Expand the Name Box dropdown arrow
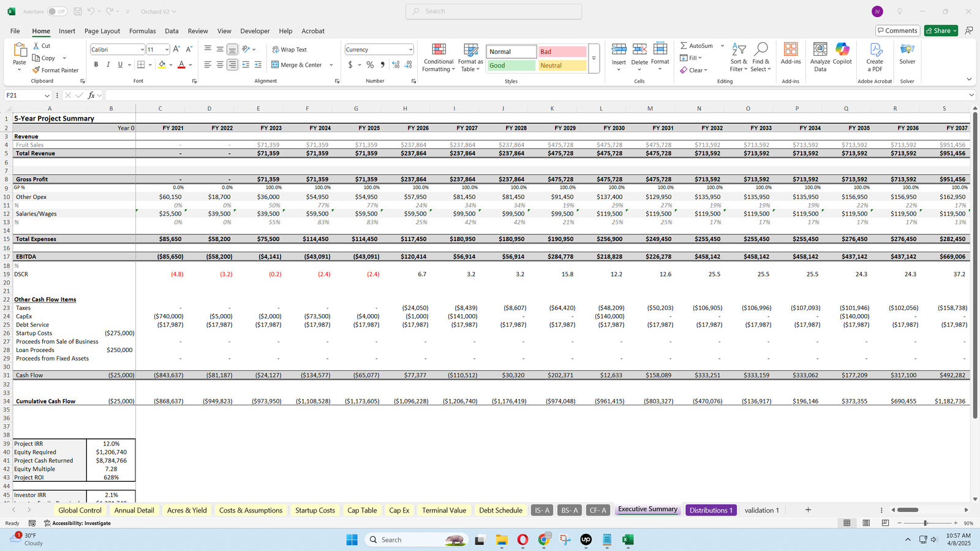This screenshot has height=551, width=980. (47, 96)
